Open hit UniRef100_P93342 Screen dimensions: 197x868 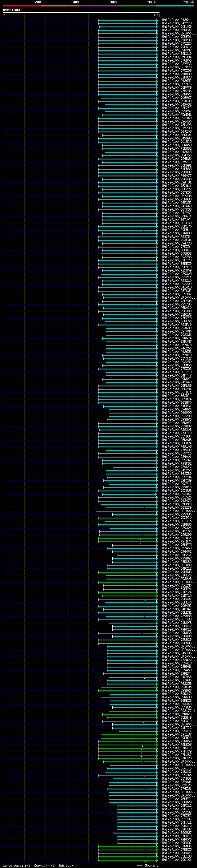(x=177, y=494)
